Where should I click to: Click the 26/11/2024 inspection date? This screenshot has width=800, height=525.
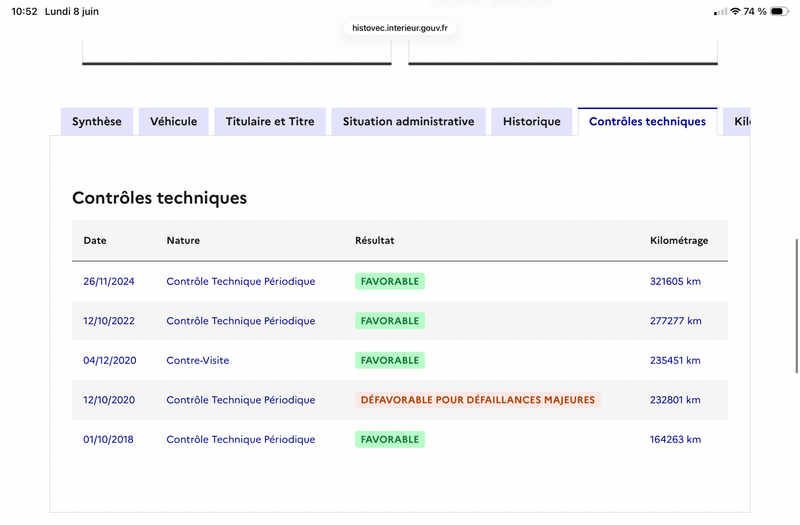pos(109,281)
